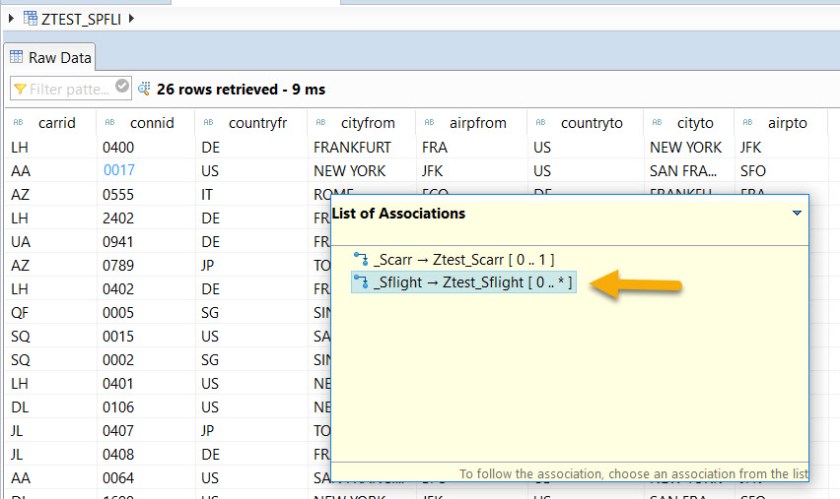The image size is (840, 499).
Task: Click the Raw Data tab grid icon
Action: pos(17,58)
